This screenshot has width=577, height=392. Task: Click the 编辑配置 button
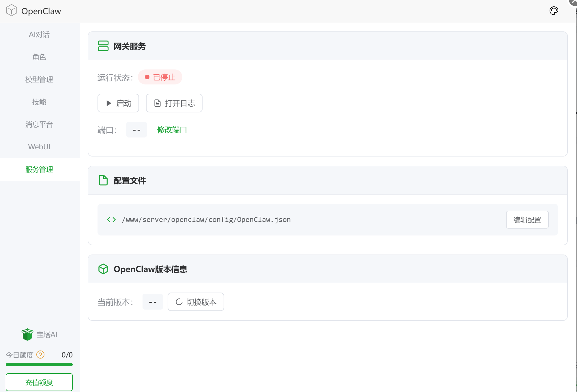click(x=527, y=220)
